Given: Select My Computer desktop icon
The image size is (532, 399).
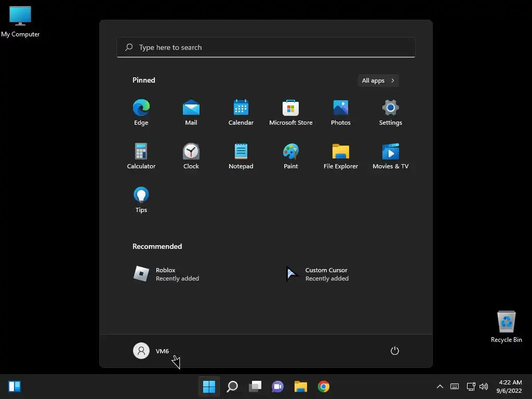Looking at the screenshot, I should [20, 22].
